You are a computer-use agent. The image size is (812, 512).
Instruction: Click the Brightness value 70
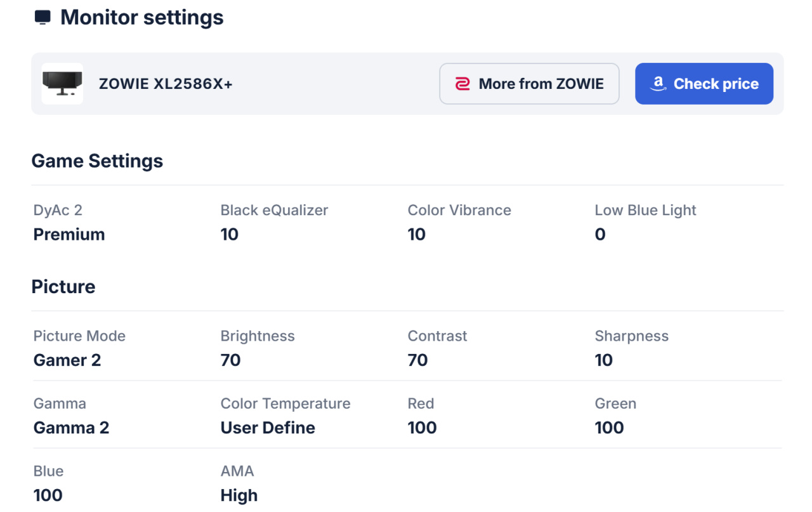point(231,360)
